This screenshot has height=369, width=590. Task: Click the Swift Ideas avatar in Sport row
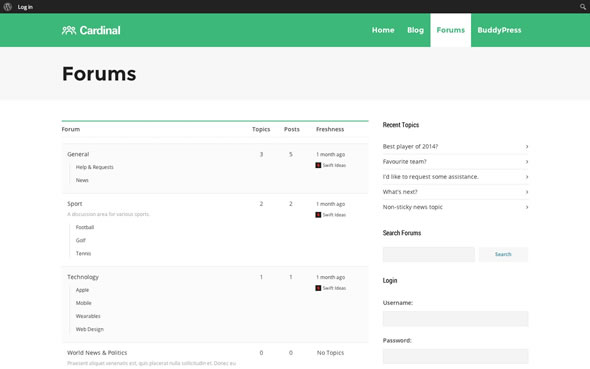click(318, 215)
